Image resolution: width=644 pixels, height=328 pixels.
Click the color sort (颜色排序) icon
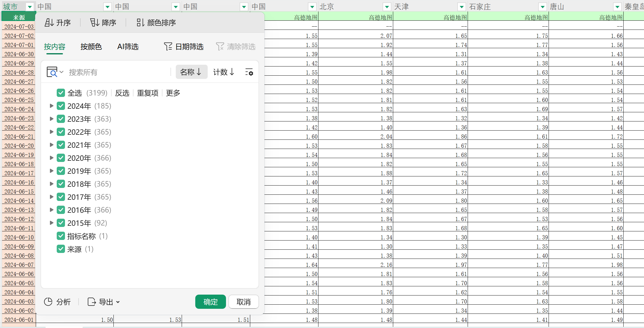pyautogui.click(x=140, y=22)
